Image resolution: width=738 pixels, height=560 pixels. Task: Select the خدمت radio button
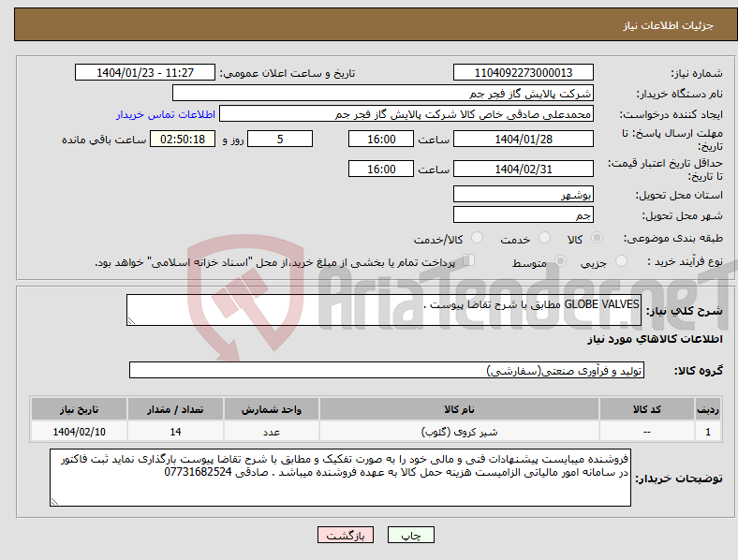pyautogui.click(x=544, y=238)
